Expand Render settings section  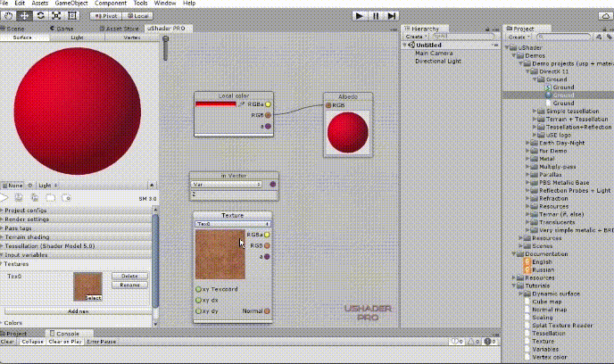click(76, 219)
